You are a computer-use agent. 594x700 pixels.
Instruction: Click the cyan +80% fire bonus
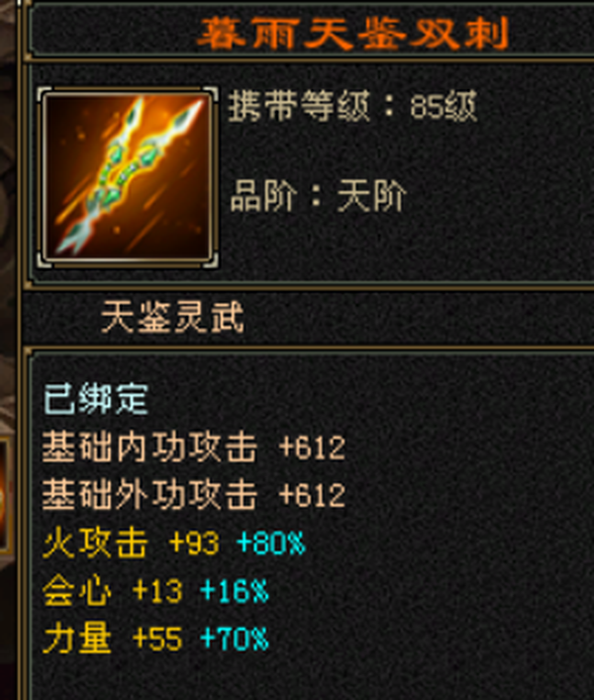271,544
